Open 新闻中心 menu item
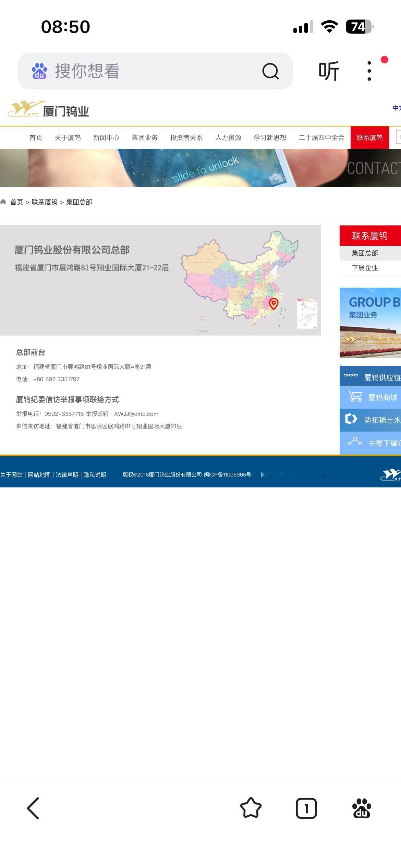401x868 pixels. coord(106,137)
